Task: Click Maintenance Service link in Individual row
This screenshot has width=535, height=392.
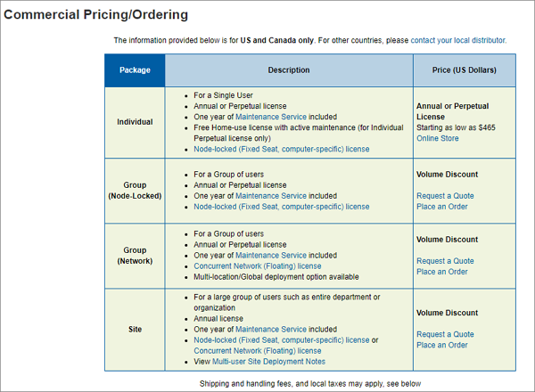Action: (x=271, y=117)
